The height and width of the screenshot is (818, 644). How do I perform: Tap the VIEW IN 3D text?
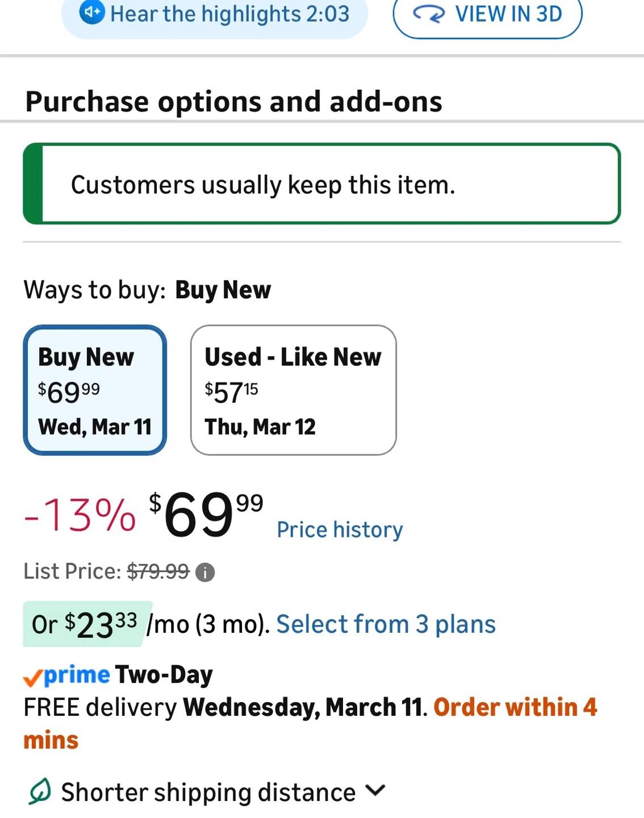[x=508, y=14]
